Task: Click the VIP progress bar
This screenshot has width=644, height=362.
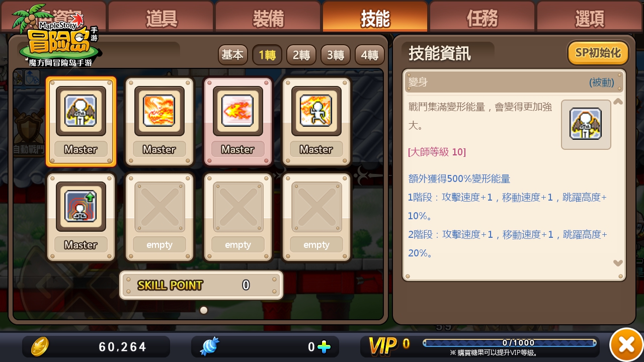Action: 510,343
